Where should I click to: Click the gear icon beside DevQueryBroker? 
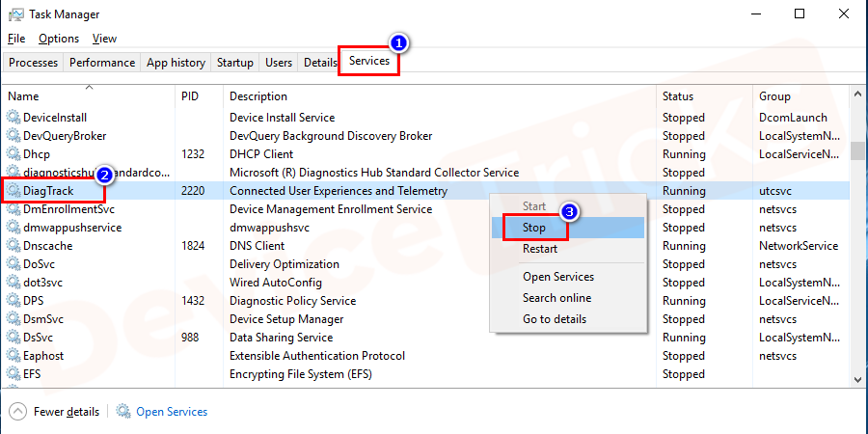click(13, 136)
